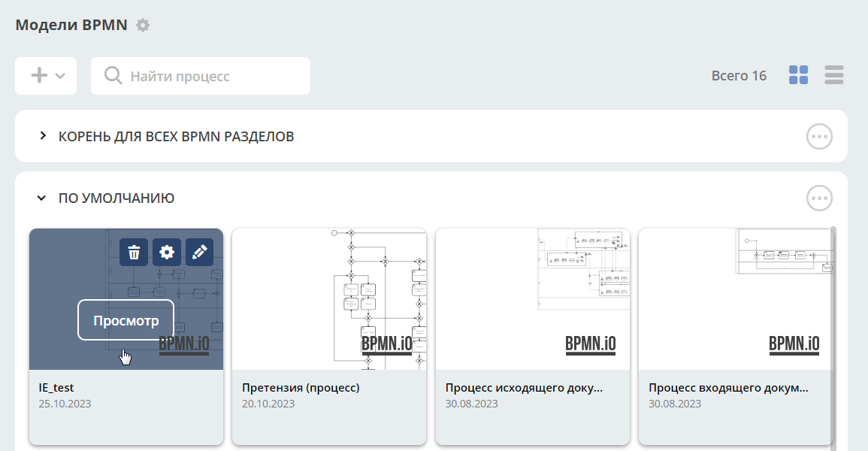Switch to grid tile view

click(x=798, y=75)
